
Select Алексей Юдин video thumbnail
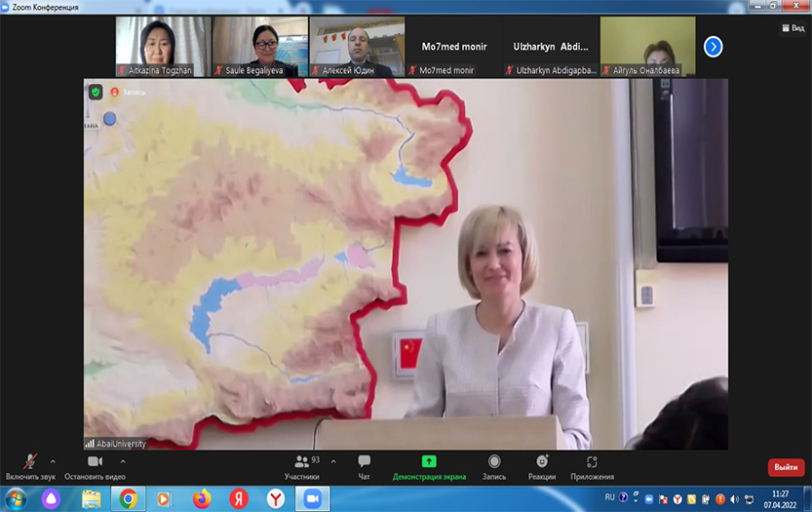356,46
